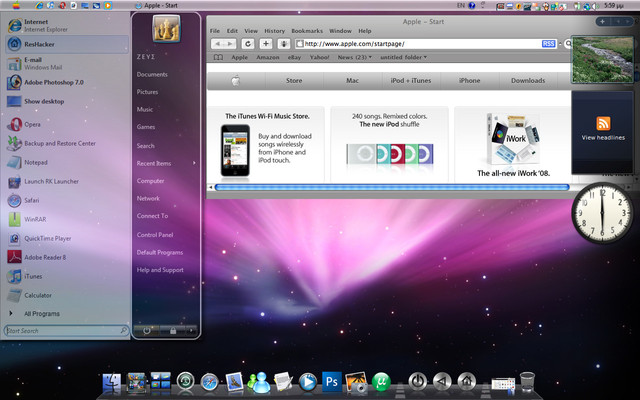Open Photoshop from the dock
The image size is (640, 400).
pos(332,381)
